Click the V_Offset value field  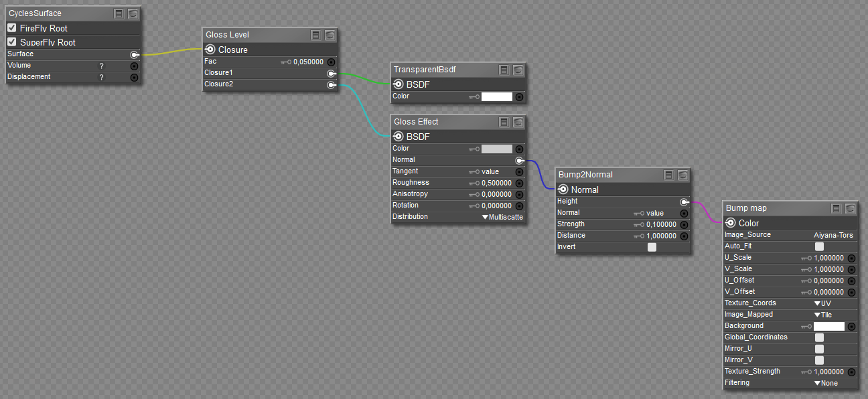coord(829,292)
